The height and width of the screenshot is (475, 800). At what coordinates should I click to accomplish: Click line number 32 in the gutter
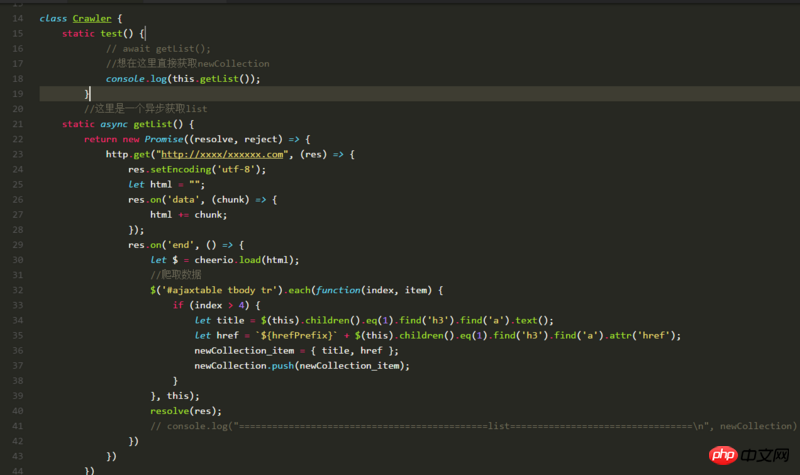(x=18, y=290)
